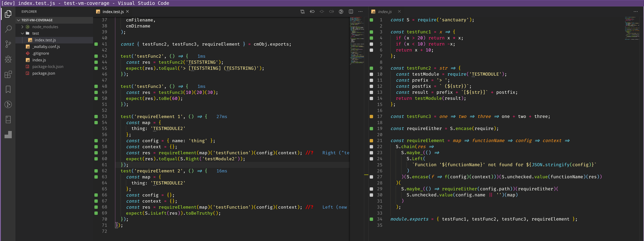
Task: Open the Run and Debug view
Action: point(8,59)
